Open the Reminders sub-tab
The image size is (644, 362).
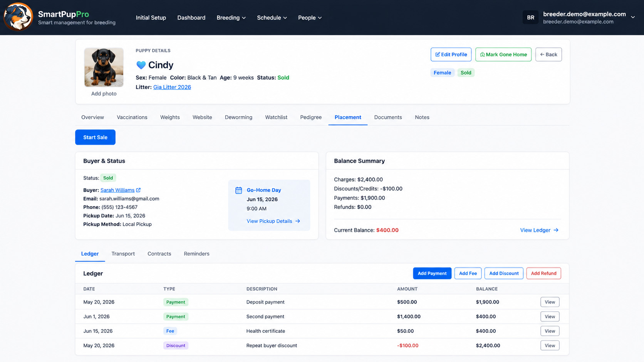pos(196,254)
